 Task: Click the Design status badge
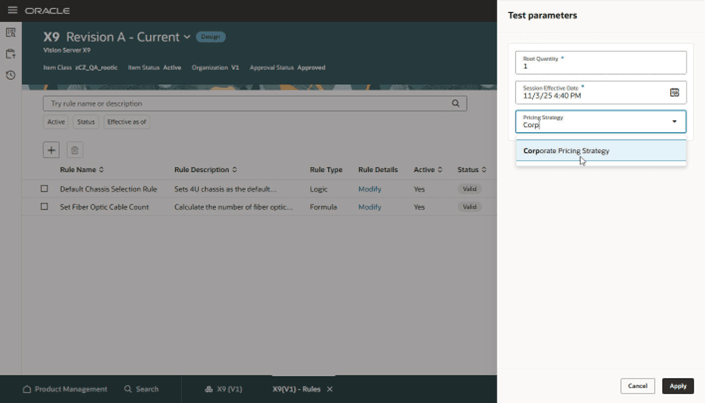(210, 37)
